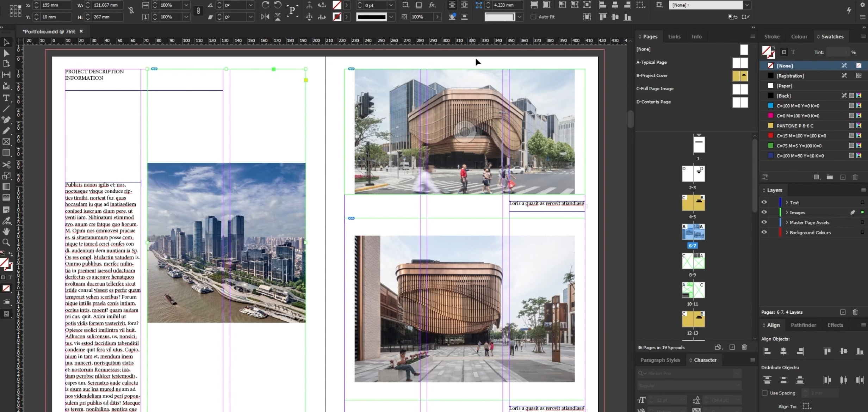Pick the Zoom tool
Image resolution: width=868 pixels, height=412 pixels.
[6, 242]
